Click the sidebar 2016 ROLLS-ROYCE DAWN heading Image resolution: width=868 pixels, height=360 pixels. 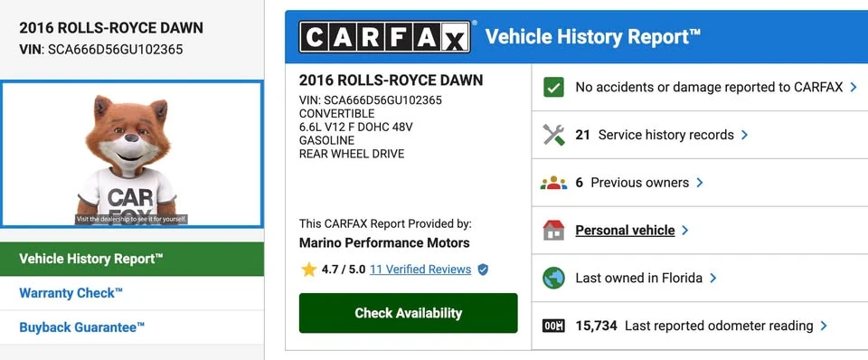111,28
